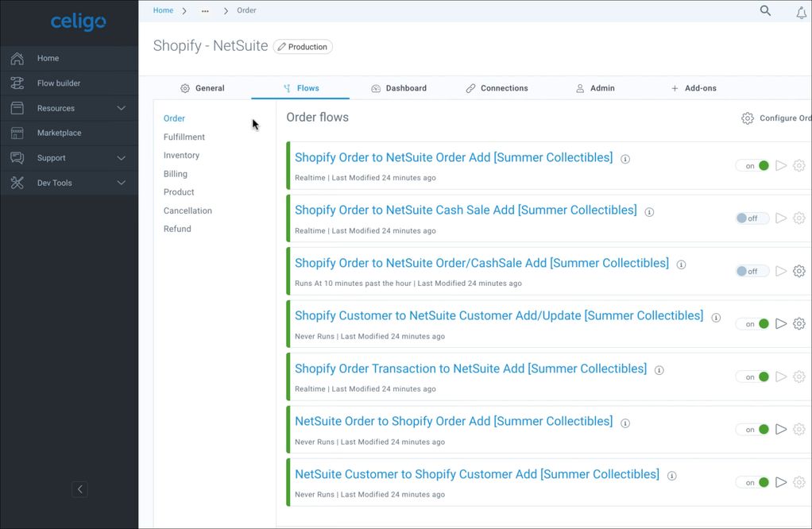Open settings gear for NetSuite Order to Shopify Order Add
Screen dimensions: 812x529
tap(799, 430)
